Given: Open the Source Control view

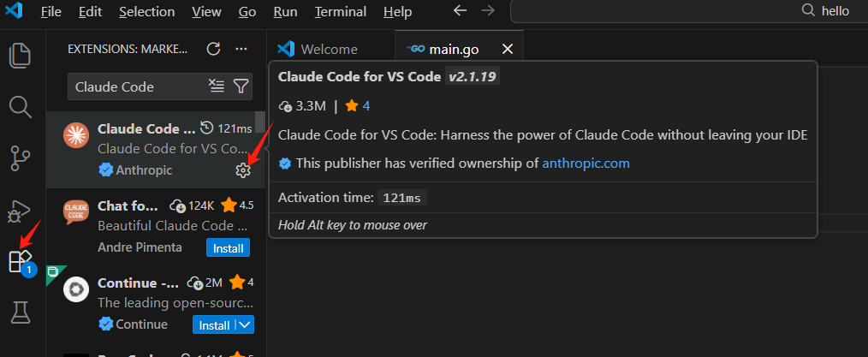Looking at the screenshot, I should point(21,158).
